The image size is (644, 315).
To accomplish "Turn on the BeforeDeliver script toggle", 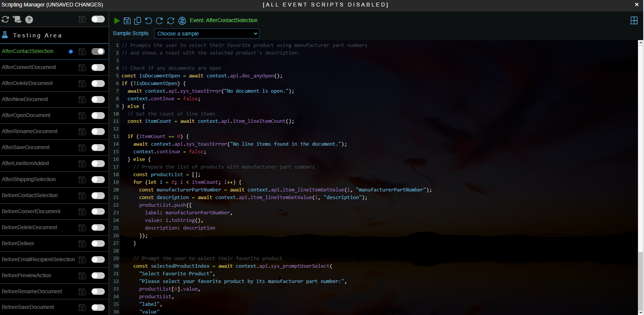I will 98,244.
